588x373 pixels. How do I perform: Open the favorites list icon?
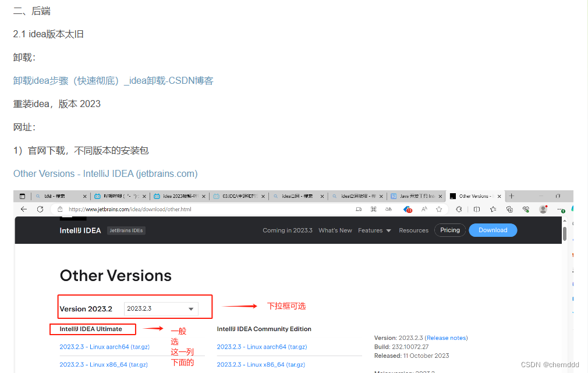[x=493, y=209]
